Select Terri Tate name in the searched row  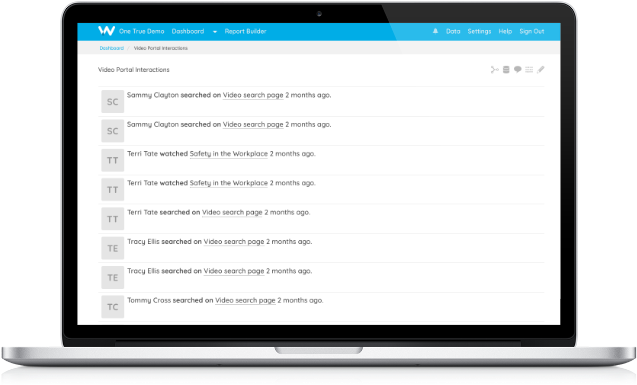(x=142, y=212)
